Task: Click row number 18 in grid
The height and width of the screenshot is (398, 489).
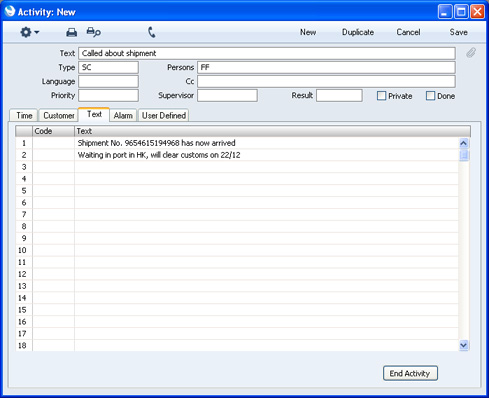Action: (23, 346)
